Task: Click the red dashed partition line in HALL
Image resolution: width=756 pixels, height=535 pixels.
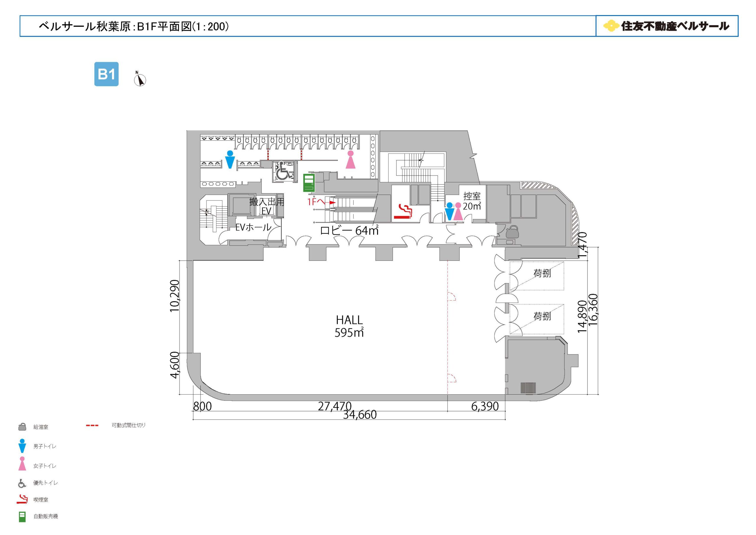Action: pos(447,327)
